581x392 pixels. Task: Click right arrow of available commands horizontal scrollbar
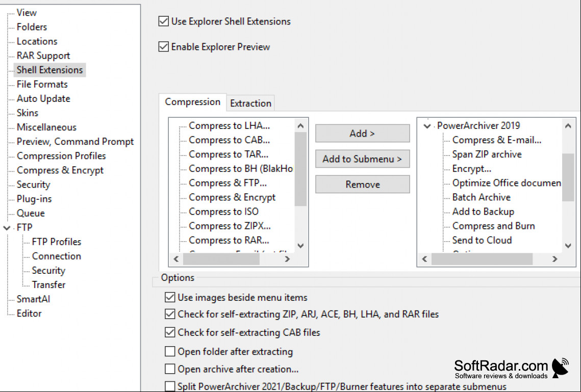point(287,259)
